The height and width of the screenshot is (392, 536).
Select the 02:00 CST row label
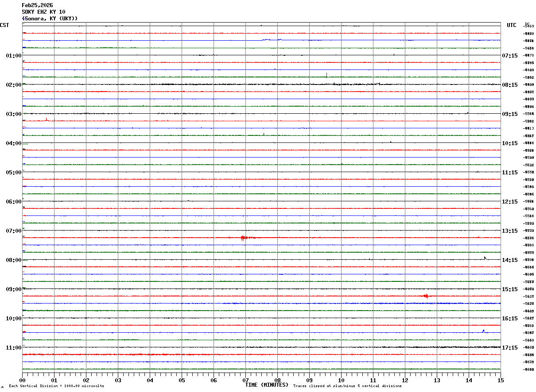(x=14, y=85)
